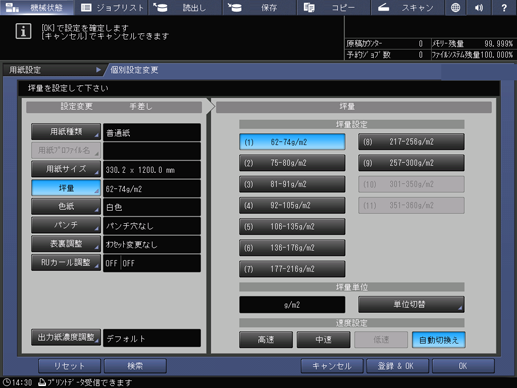Select weight (9) 257-300g/m2
Viewport: 517px width, 388px height.
(x=411, y=163)
